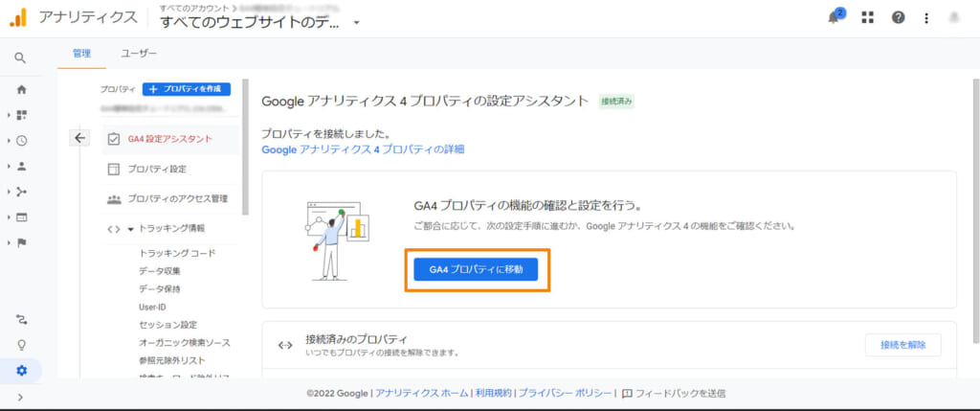
Task: Collapse トラッキング情報 tree triangle
Action: (130, 229)
